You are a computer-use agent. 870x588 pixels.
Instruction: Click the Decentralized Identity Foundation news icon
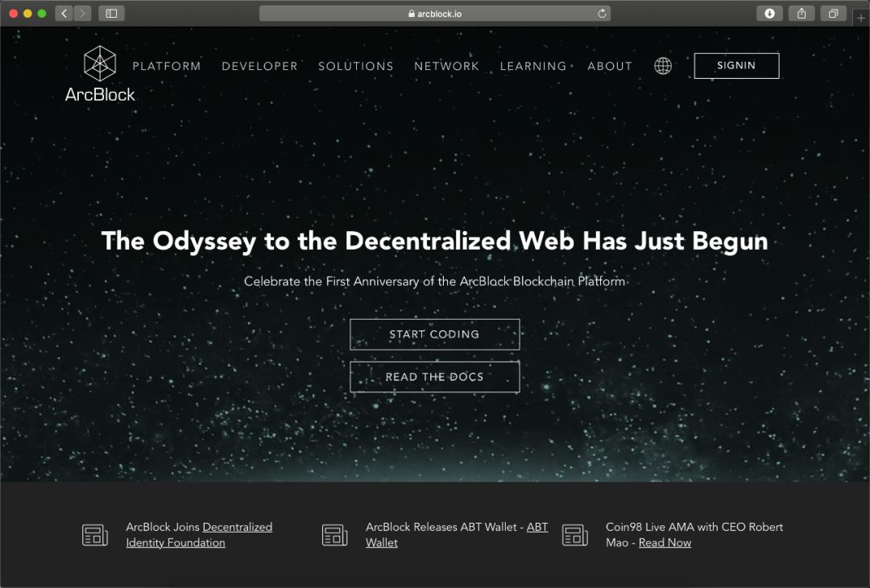[x=95, y=536]
